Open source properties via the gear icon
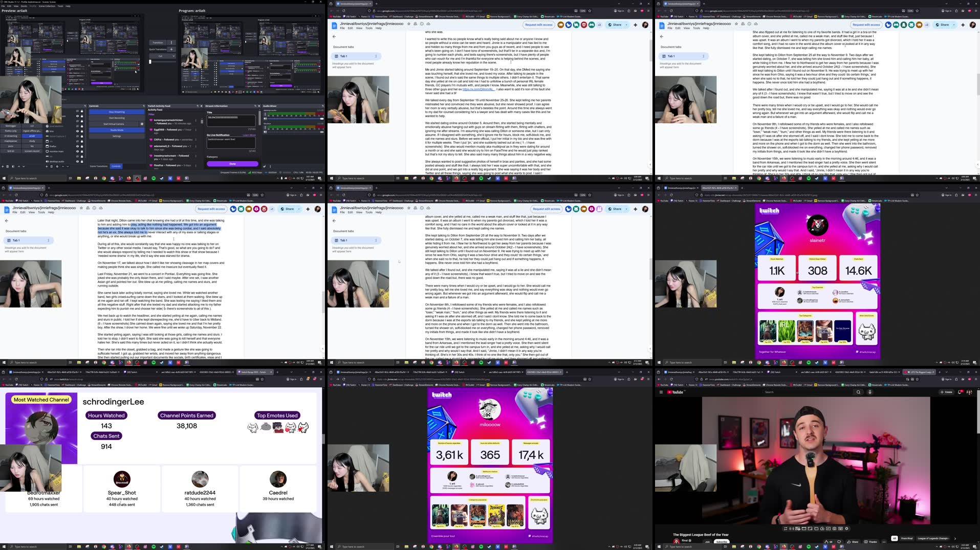The image size is (980, 550). pos(57,167)
